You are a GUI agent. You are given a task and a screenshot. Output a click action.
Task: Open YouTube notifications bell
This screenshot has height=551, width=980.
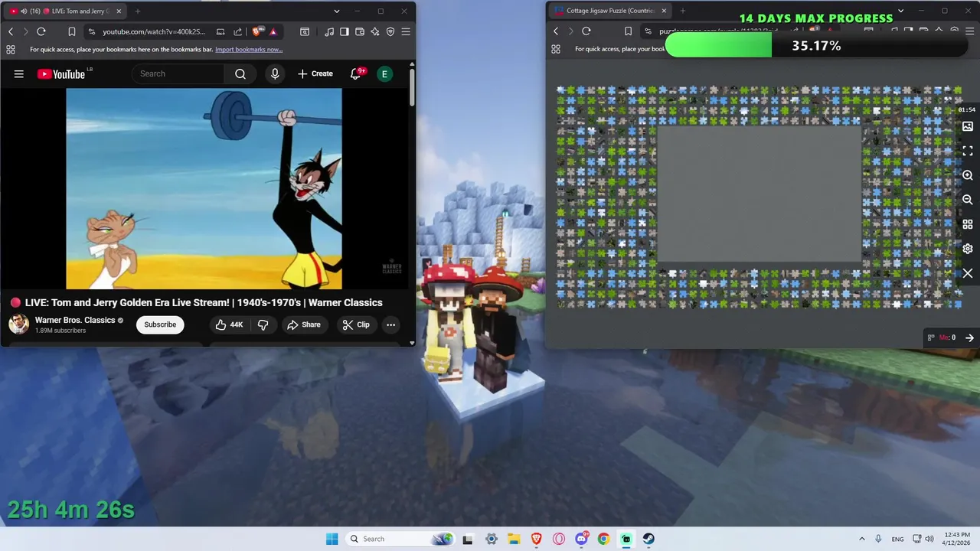[356, 73]
